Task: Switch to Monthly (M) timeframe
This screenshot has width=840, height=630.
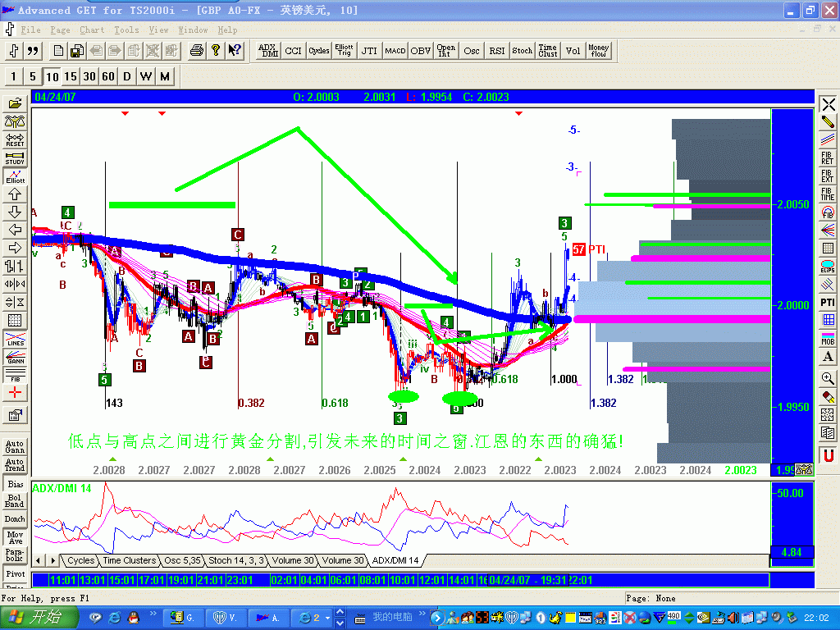Action: click(x=164, y=76)
